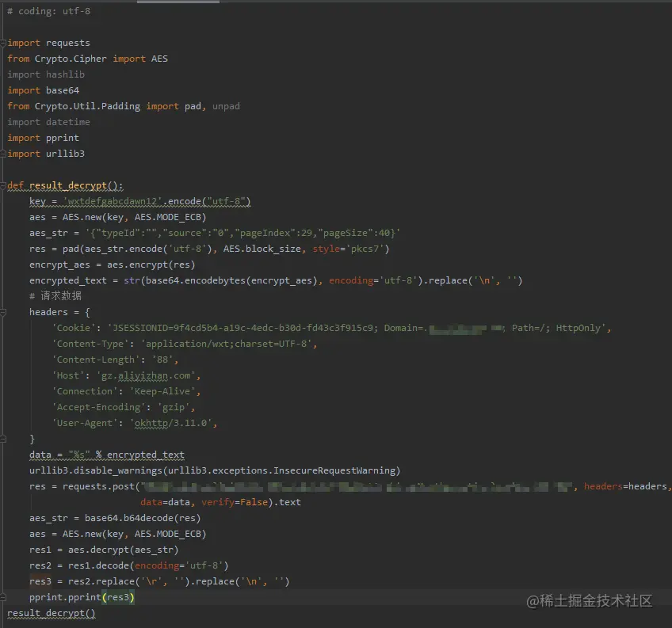Click the greyed 'import datetime' line
672x628 pixels.
point(49,122)
